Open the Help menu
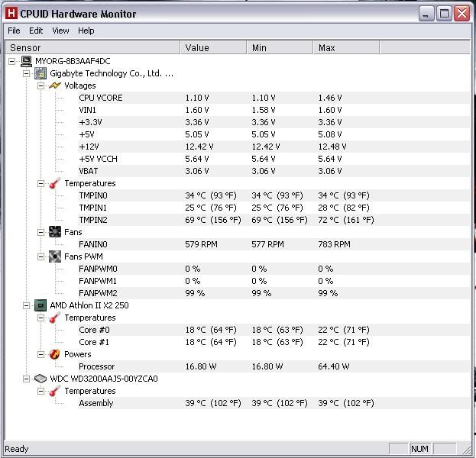The image size is (476, 458). pyautogui.click(x=86, y=31)
